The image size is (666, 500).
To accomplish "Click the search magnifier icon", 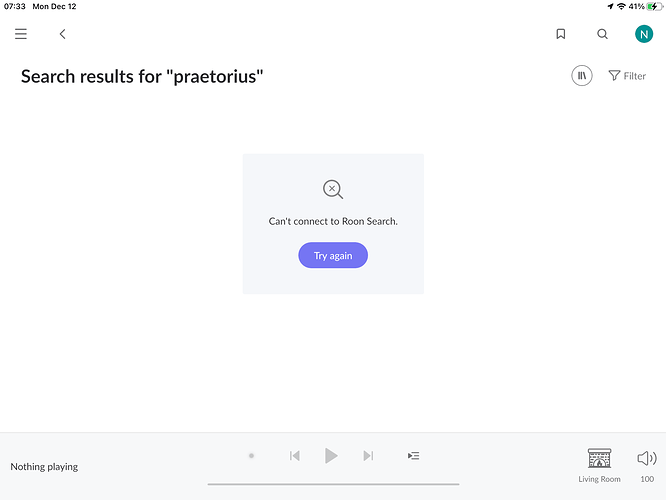I will click(x=602, y=34).
